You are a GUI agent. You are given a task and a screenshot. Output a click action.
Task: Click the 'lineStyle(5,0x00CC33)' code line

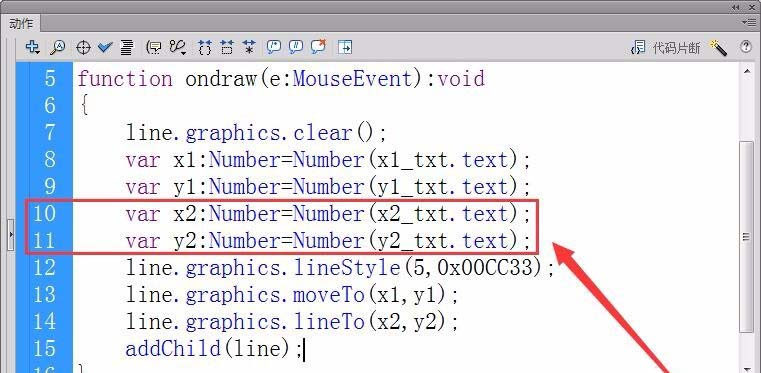click(340, 268)
